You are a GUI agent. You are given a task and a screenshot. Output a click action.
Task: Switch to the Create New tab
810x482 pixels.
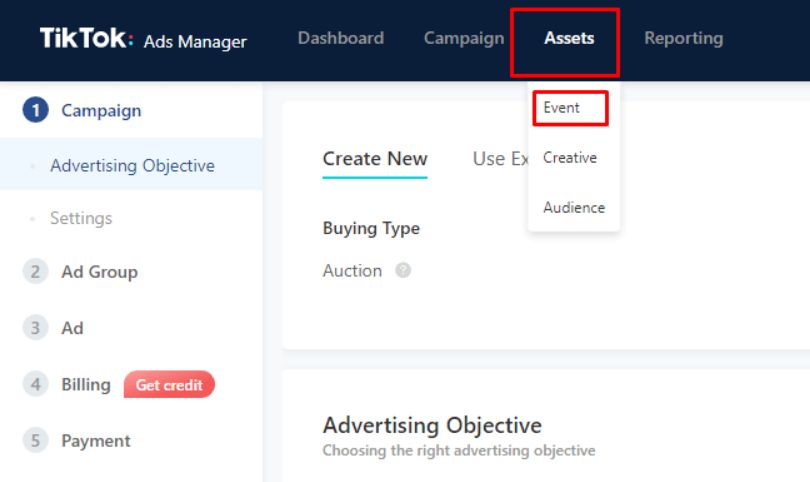click(375, 159)
